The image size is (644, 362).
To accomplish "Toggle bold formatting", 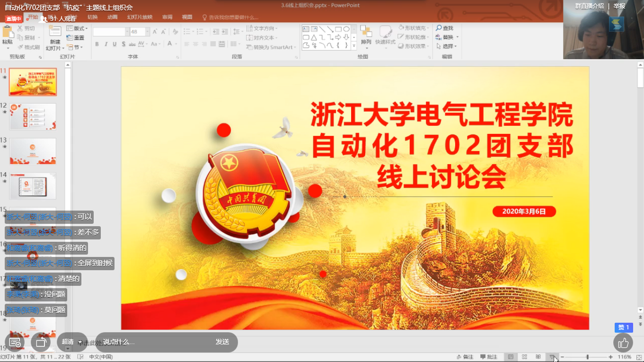I will [97, 44].
